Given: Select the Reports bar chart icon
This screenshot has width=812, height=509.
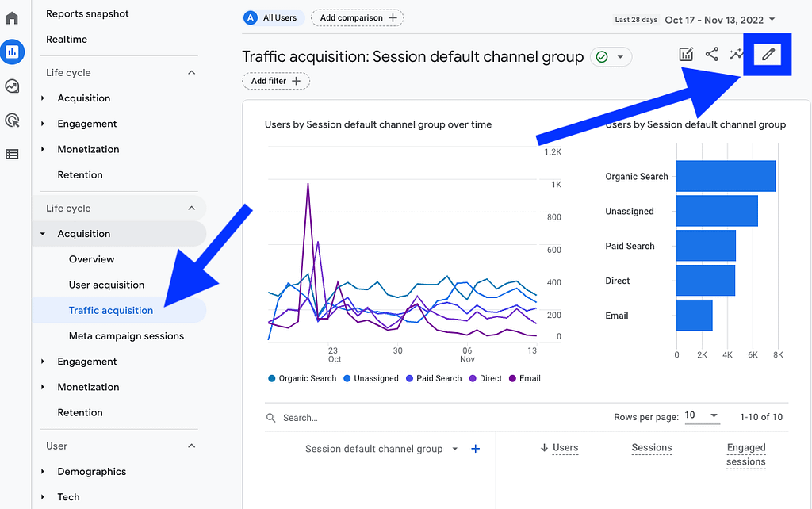Looking at the screenshot, I should coord(12,52).
